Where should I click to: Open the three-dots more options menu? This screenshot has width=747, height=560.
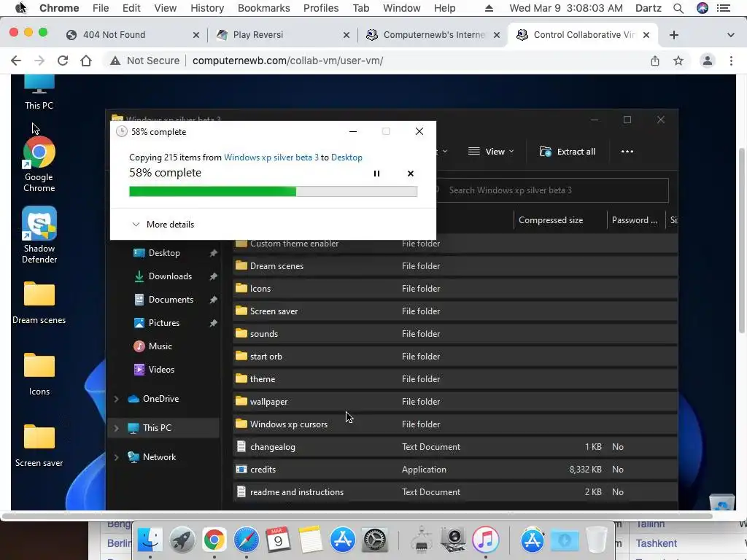(x=627, y=152)
